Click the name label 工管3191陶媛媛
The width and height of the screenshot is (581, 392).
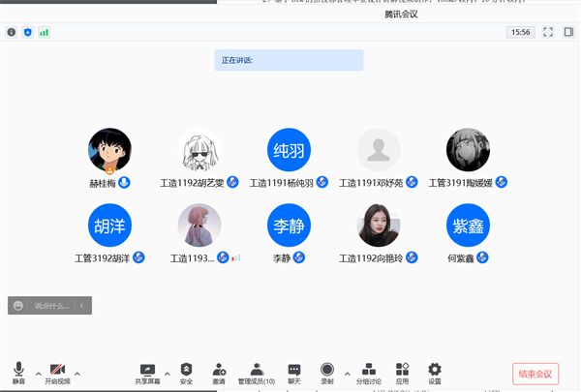click(460, 183)
